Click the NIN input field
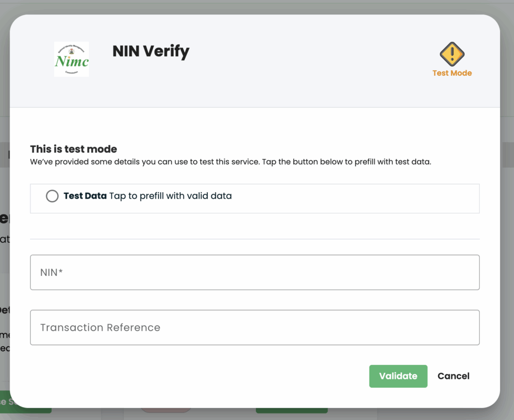Image resolution: width=514 pixels, height=420 pixels. pos(255,272)
